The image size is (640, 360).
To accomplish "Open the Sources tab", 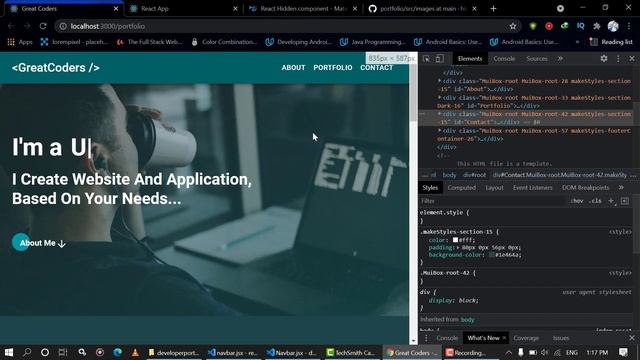I will click(537, 58).
